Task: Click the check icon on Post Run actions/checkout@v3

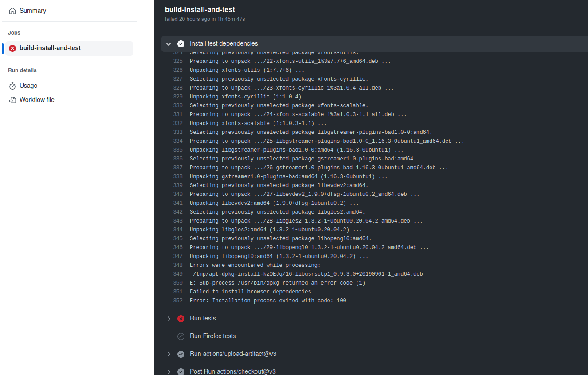Action: point(181,372)
